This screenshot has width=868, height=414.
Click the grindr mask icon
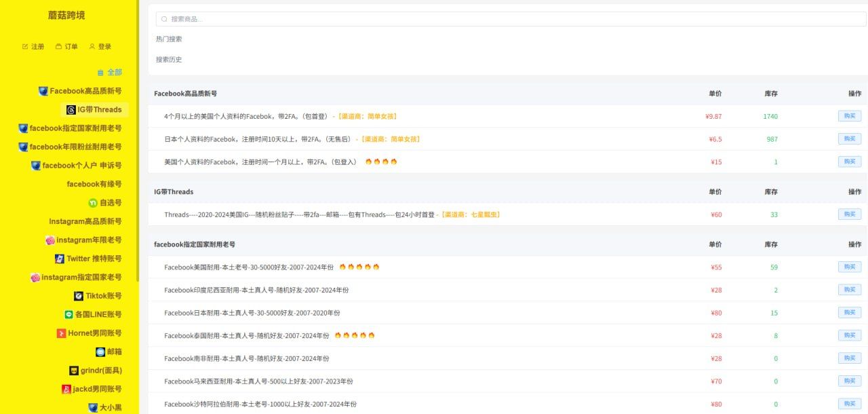(x=74, y=371)
